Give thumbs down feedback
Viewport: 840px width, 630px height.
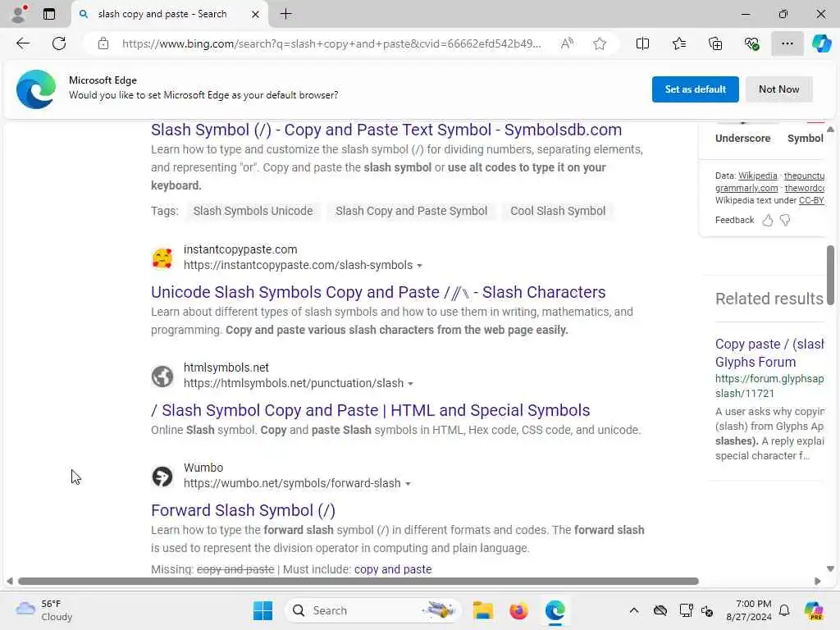[x=785, y=220]
